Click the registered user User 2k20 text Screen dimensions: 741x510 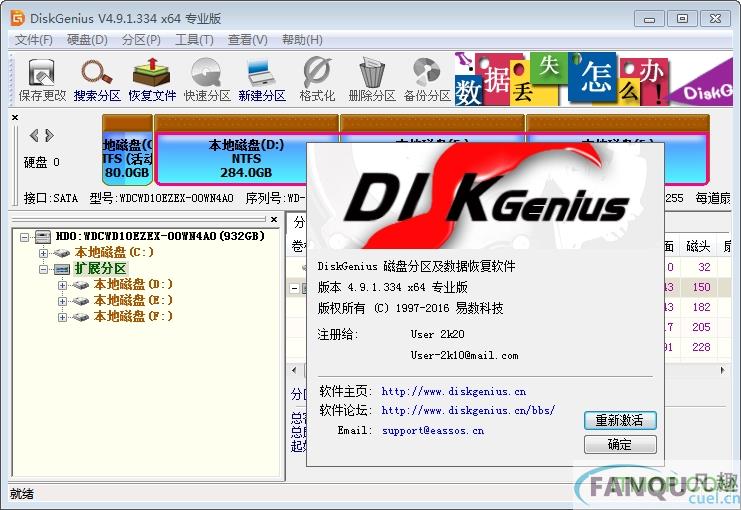[438, 334]
